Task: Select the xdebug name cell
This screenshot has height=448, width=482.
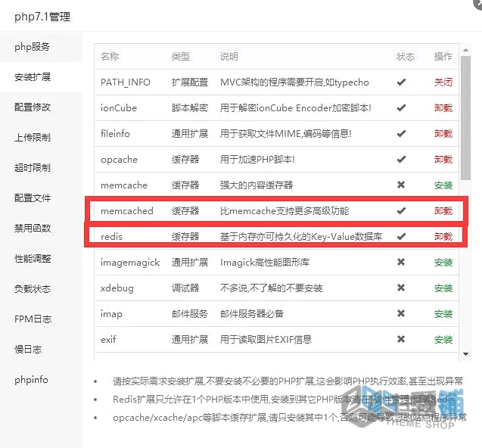Action: (117, 288)
